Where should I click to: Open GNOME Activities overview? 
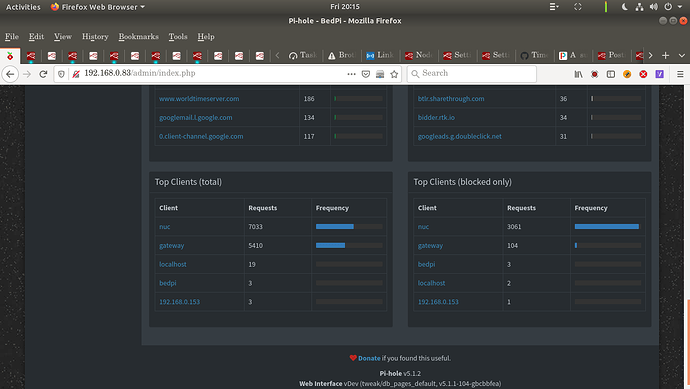tap(23, 7)
